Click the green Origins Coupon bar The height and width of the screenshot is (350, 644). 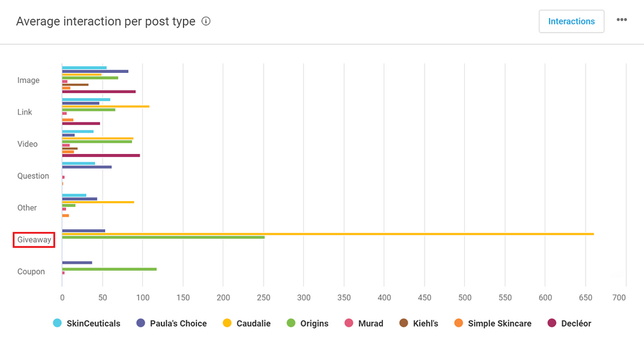(x=109, y=269)
